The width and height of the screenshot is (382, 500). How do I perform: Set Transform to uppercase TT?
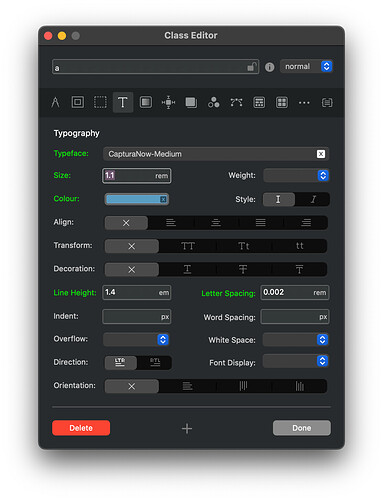188,246
